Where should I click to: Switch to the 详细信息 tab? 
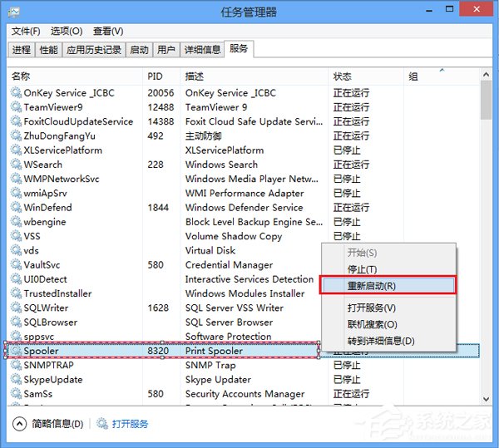pos(202,50)
